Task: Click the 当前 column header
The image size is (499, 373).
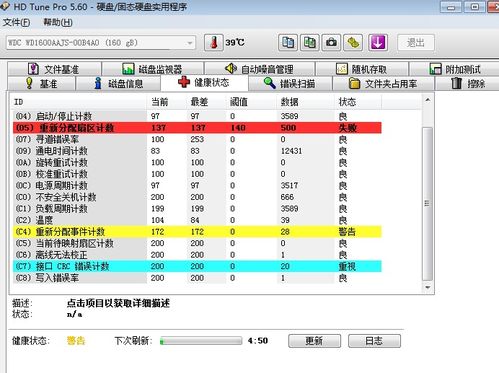Action: [167, 102]
